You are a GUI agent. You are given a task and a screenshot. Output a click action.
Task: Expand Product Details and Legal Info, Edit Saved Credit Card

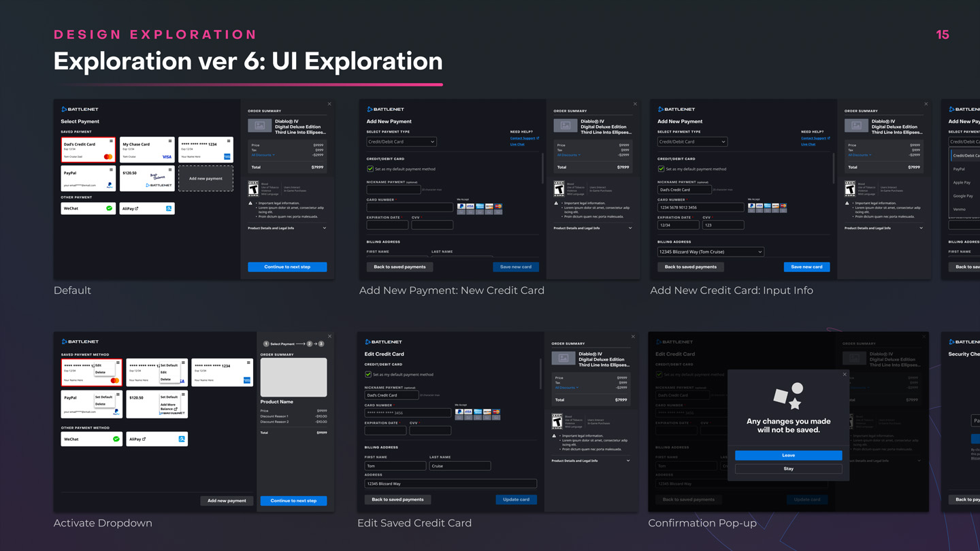[x=590, y=461]
